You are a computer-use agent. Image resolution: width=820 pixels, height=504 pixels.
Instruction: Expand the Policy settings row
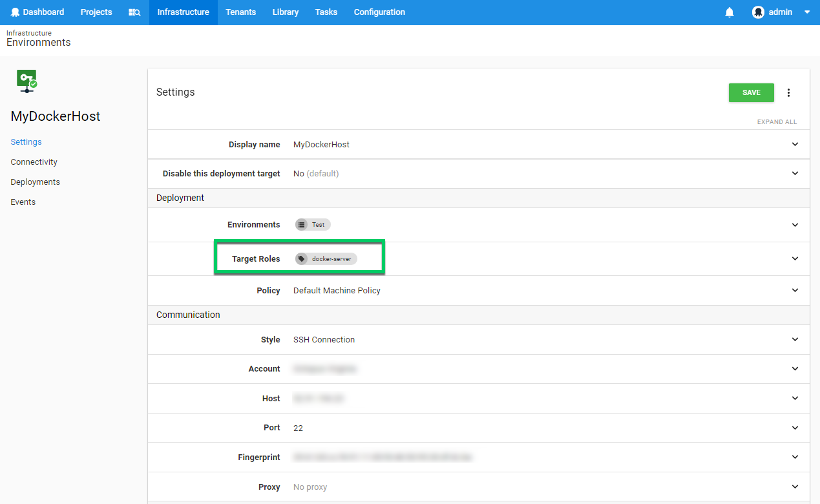[794, 290]
